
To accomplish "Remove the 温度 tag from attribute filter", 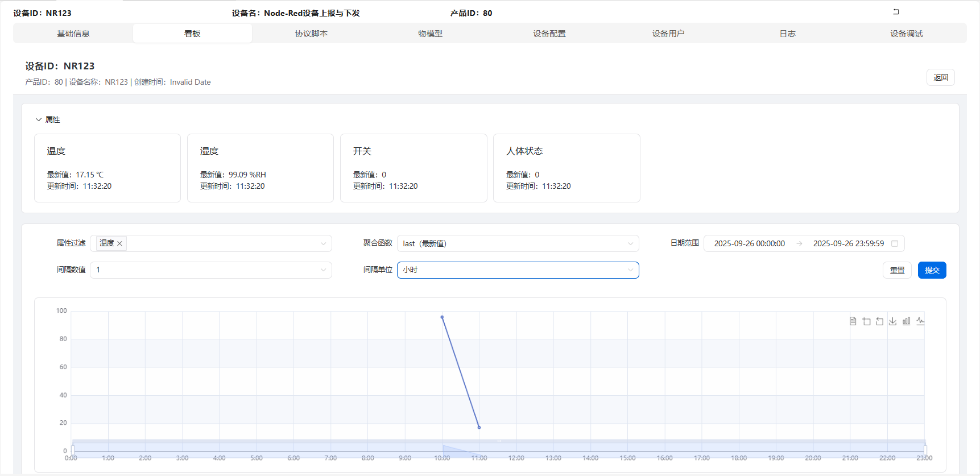I will click(120, 243).
